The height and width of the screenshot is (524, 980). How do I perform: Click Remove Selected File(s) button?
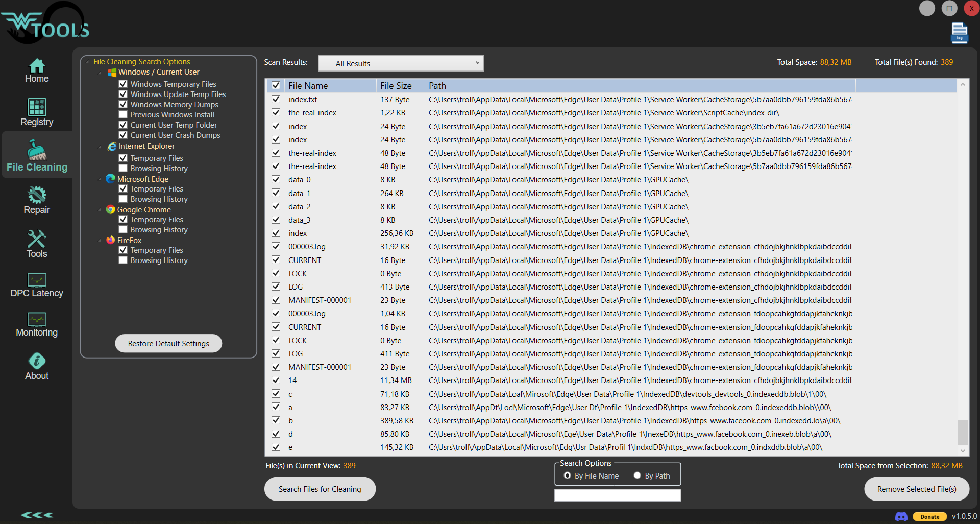pyautogui.click(x=917, y=489)
